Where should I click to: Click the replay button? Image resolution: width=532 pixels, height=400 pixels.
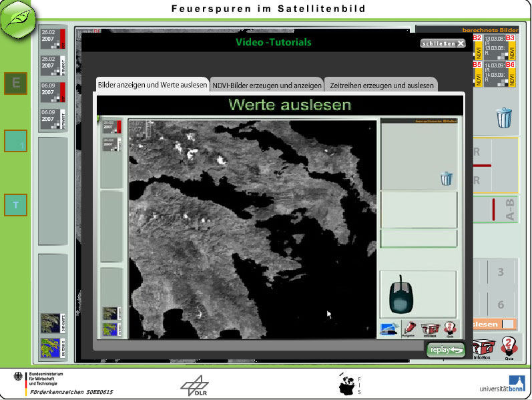(446, 349)
